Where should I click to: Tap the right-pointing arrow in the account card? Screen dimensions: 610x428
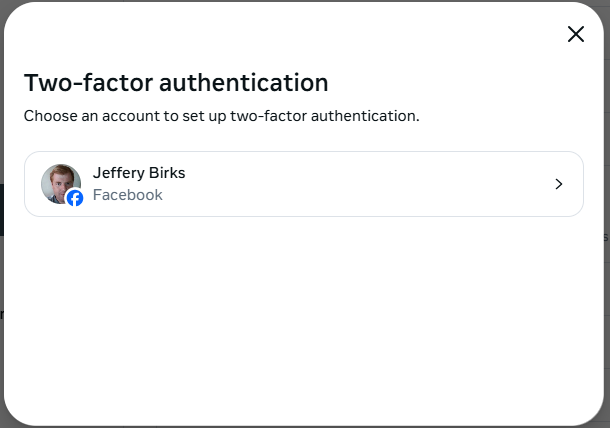[559, 184]
